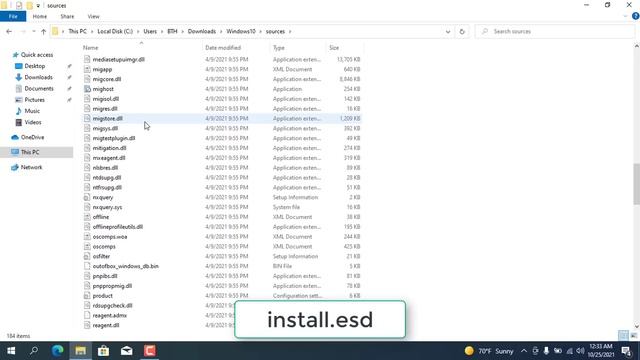Select the nxquery.sys file icon

(x=87, y=207)
